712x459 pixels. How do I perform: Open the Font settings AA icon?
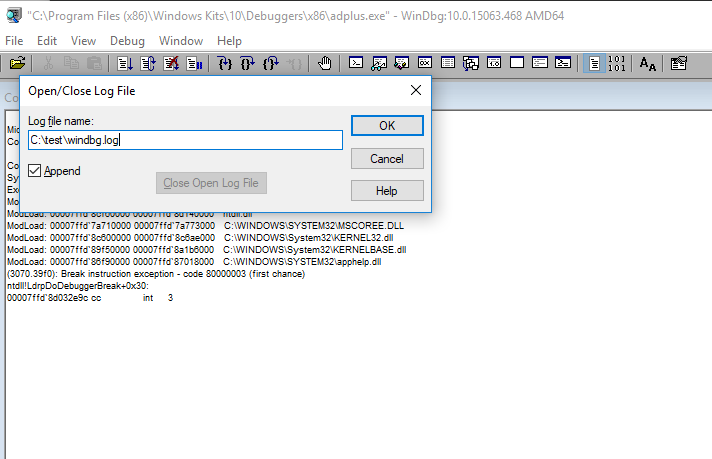click(x=648, y=63)
